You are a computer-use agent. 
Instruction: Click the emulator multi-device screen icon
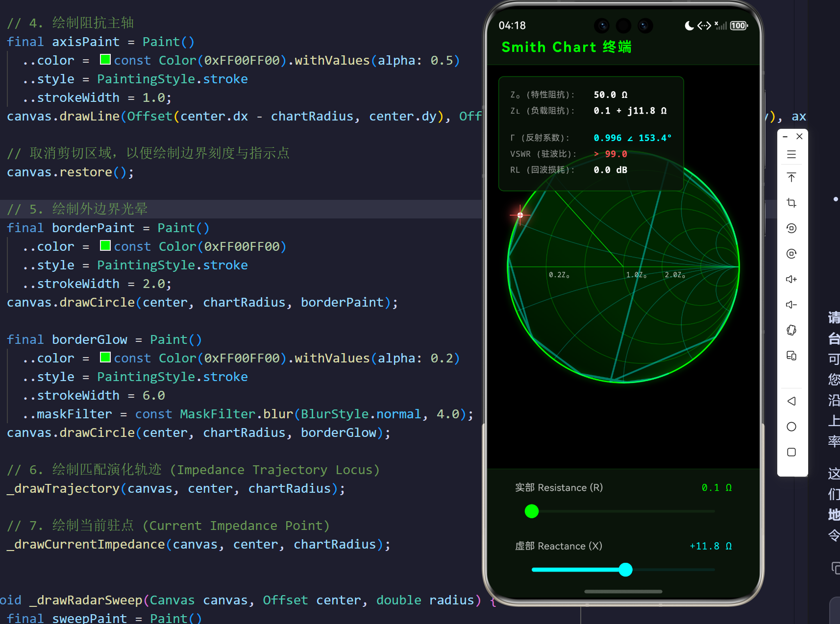point(791,356)
